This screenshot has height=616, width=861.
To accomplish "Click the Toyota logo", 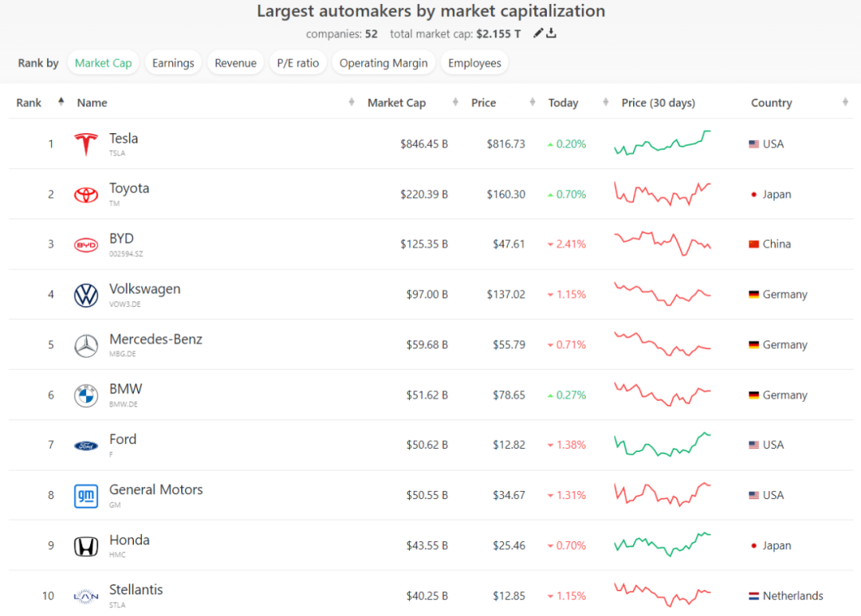I will [x=86, y=194].
